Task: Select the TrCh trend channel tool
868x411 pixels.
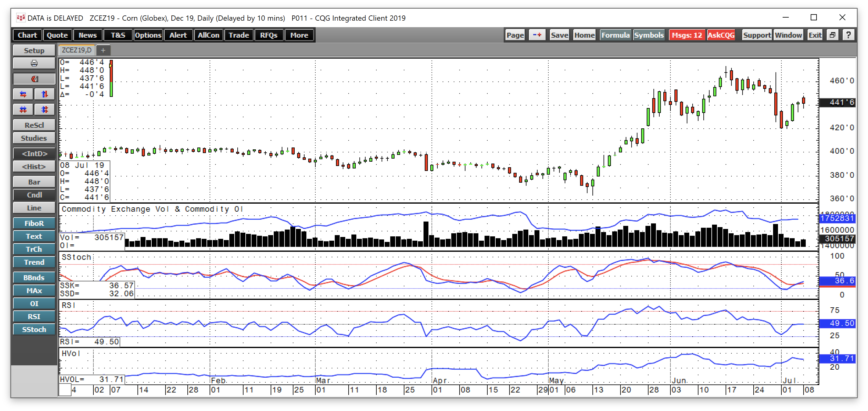Action: click(34, 249)
